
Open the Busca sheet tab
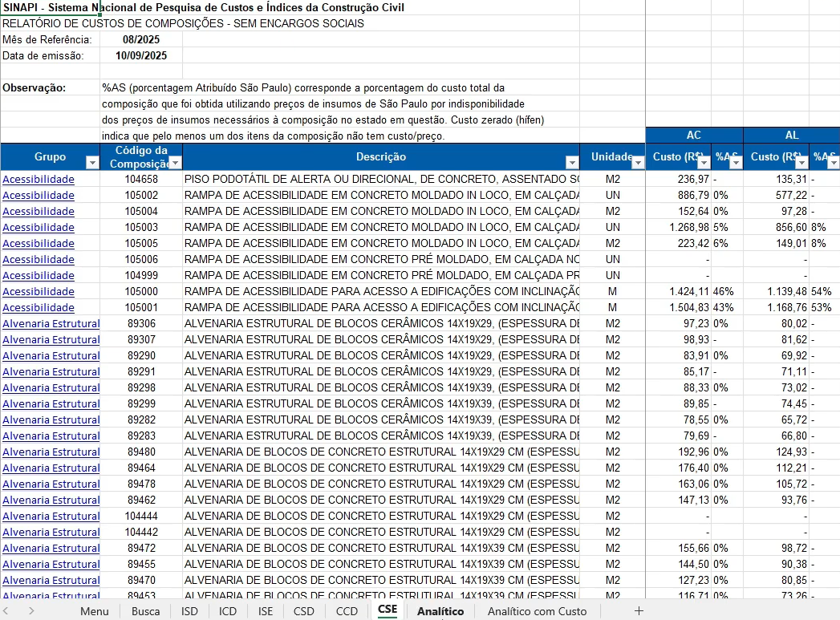[x=145, y=611]
